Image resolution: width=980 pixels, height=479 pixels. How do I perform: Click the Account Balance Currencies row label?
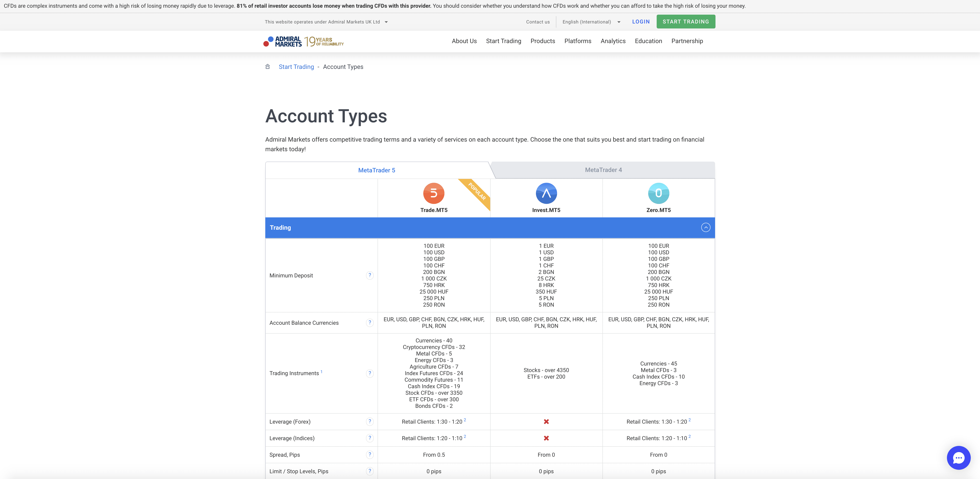tap(304, 323)
